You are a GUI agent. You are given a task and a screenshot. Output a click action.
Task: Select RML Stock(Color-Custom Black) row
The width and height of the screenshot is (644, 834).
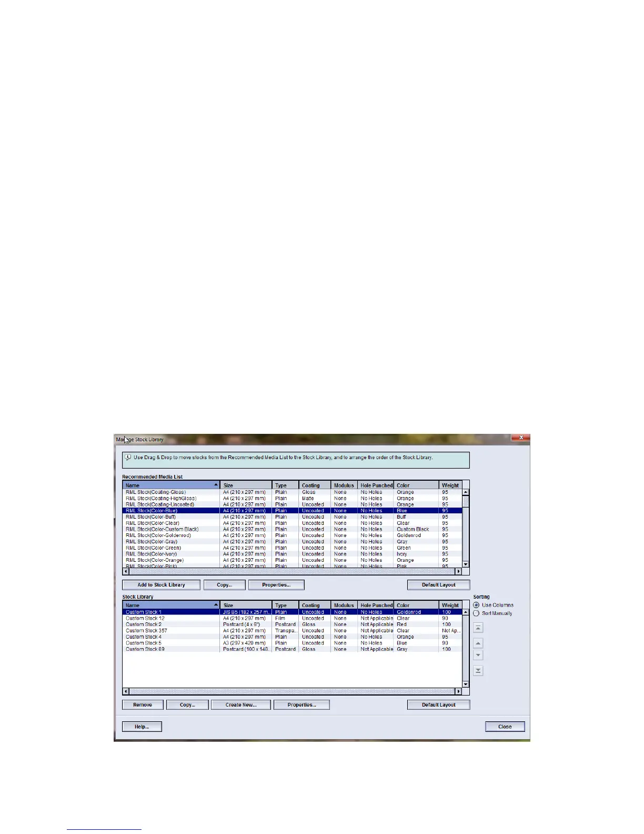(293, 529)
